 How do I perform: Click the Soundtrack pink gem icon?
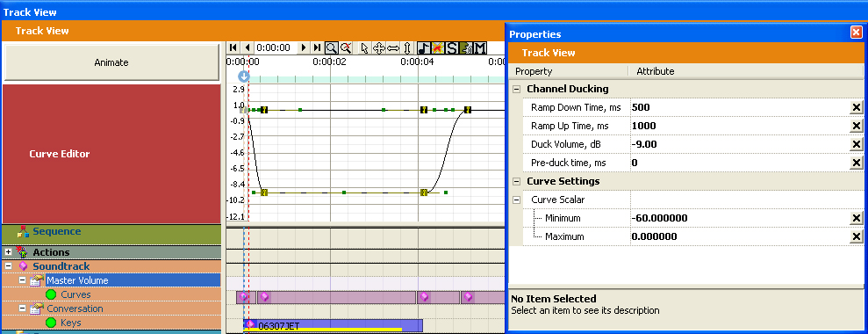click(23, 266)
